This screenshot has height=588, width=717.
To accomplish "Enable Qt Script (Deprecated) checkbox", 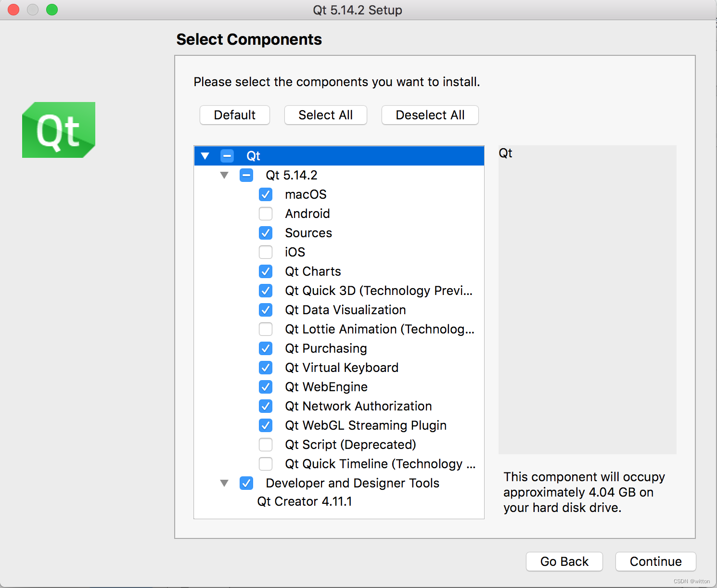I will (x=266, y=445).
